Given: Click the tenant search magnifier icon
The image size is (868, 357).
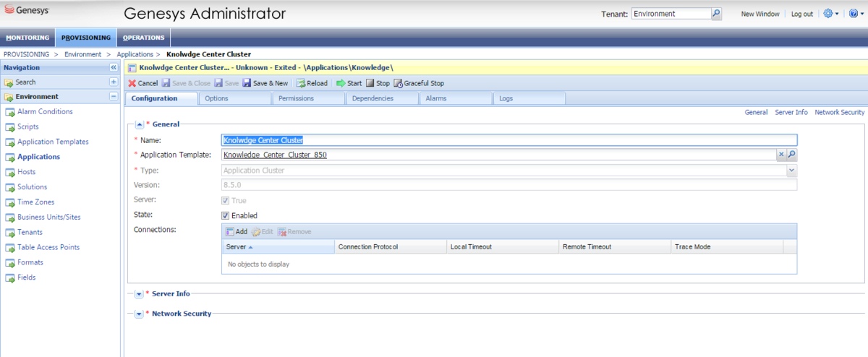Looking at the screenshot, I should coord(716,14).
